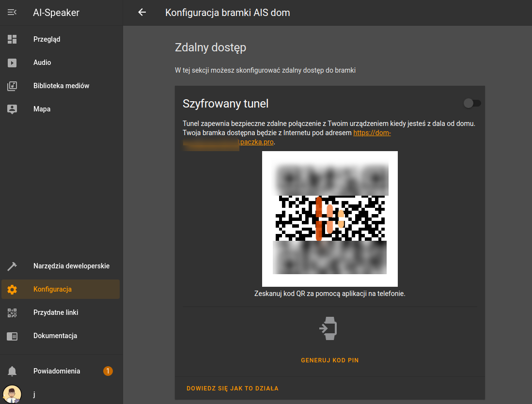Click the notification count badge
532x404 pixels.
click(x=108, y=371)
